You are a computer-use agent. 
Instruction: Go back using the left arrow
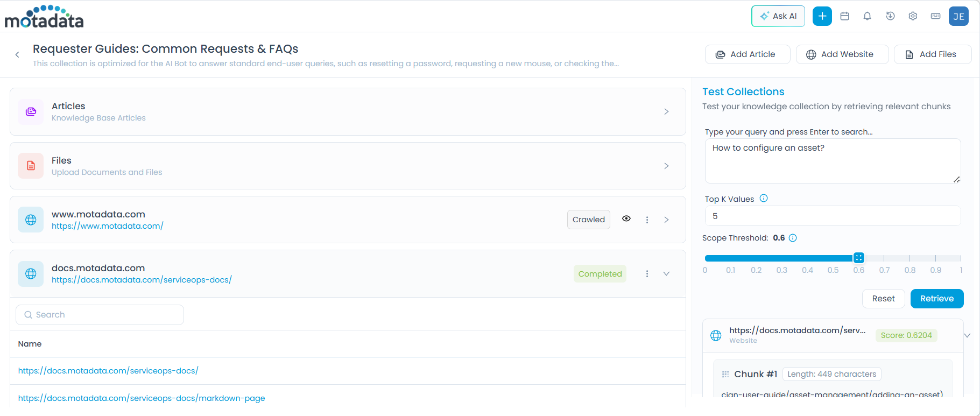click(x=17, y=54)
